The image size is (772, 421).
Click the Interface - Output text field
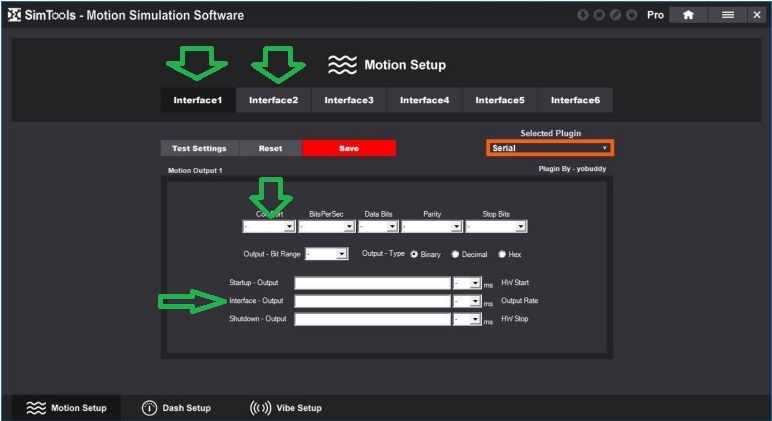373,301
